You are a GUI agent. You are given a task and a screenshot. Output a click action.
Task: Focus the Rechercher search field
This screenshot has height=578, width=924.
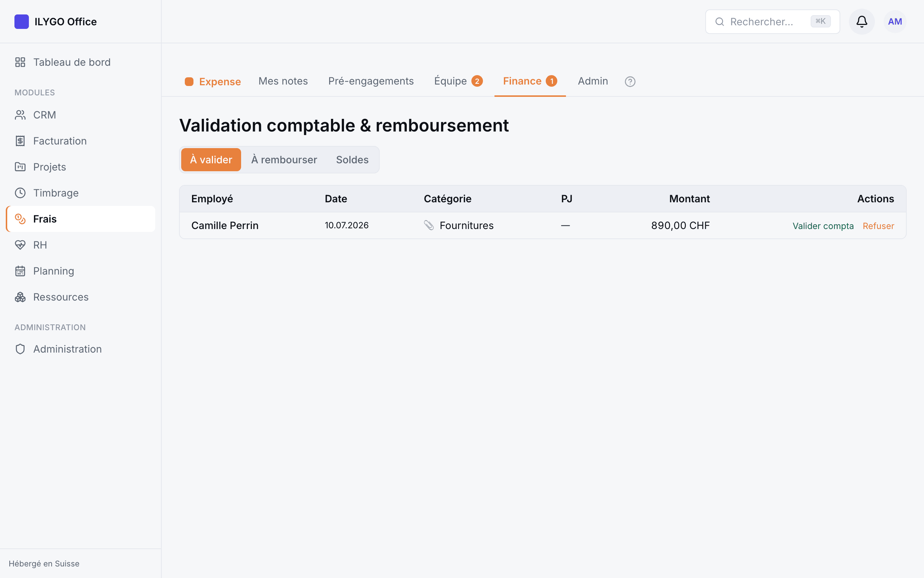point(772,21)
